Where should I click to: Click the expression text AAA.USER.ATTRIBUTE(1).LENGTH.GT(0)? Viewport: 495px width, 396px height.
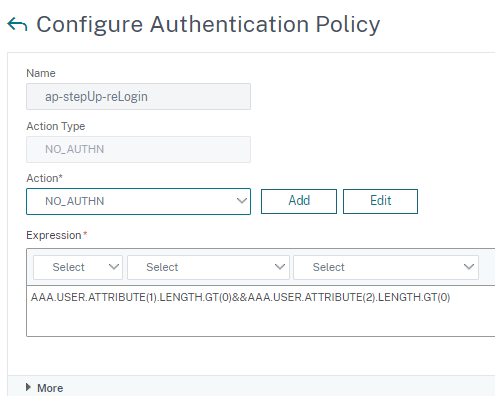tap(131, 297)
